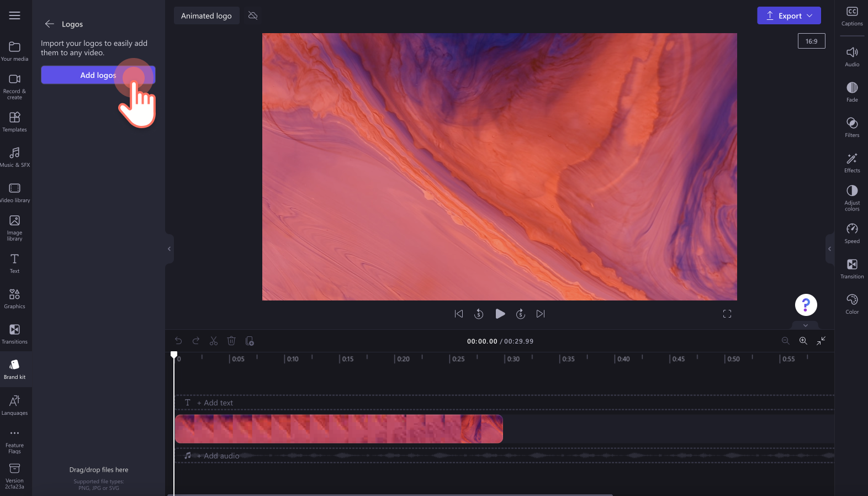868x496 pixels.
Task: Open the Color panel
Action: tap(852, 304)
